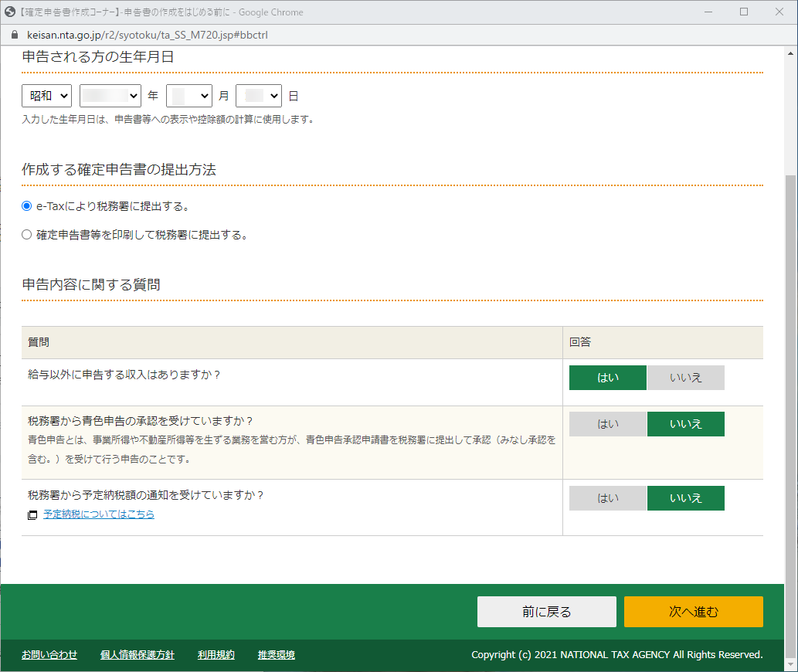Open the お問い合わせ footer link
The image size is (798, 672).
(x=49, y=655)
